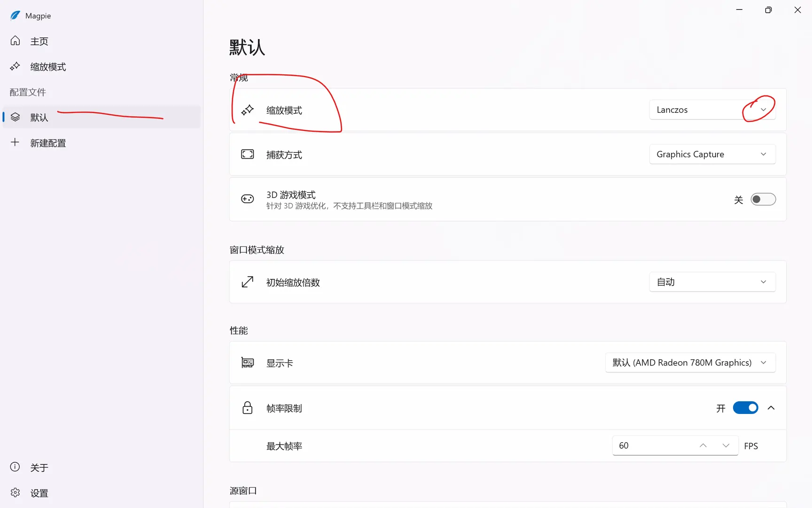
Task: Click the 窗口模式缩放 section heading
Action: coord(257,250)
